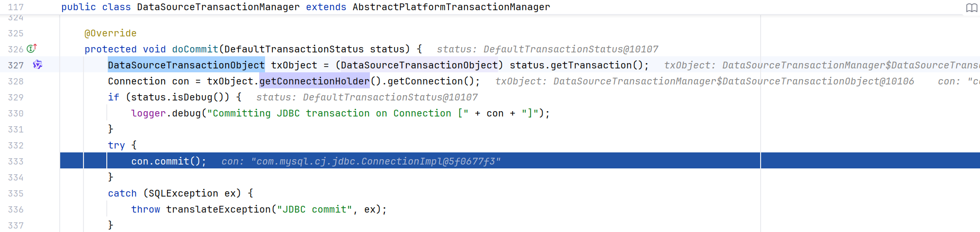Viewport: 980px width, 232px height.
Task: Toggle a breakpoint at line number 328
Action: (x=16, y=81)
